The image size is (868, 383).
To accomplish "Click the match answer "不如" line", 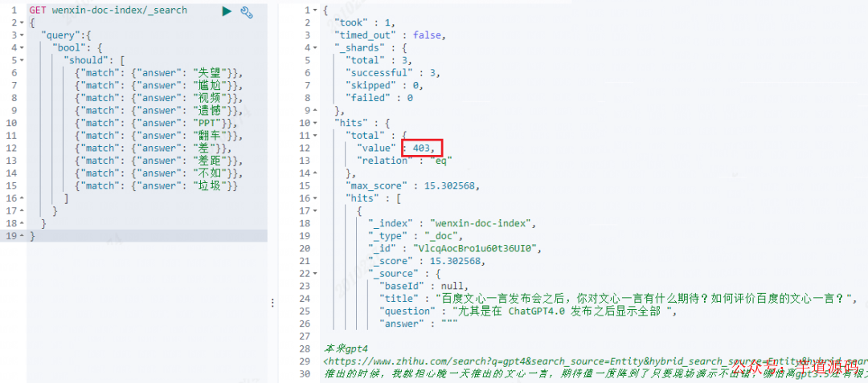I will coord(159,173).
